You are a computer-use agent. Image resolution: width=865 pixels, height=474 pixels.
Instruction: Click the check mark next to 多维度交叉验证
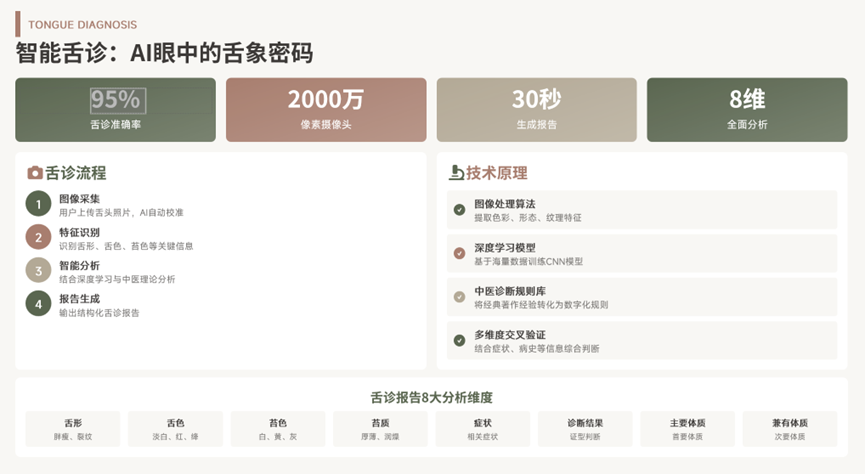click(459, 340)
